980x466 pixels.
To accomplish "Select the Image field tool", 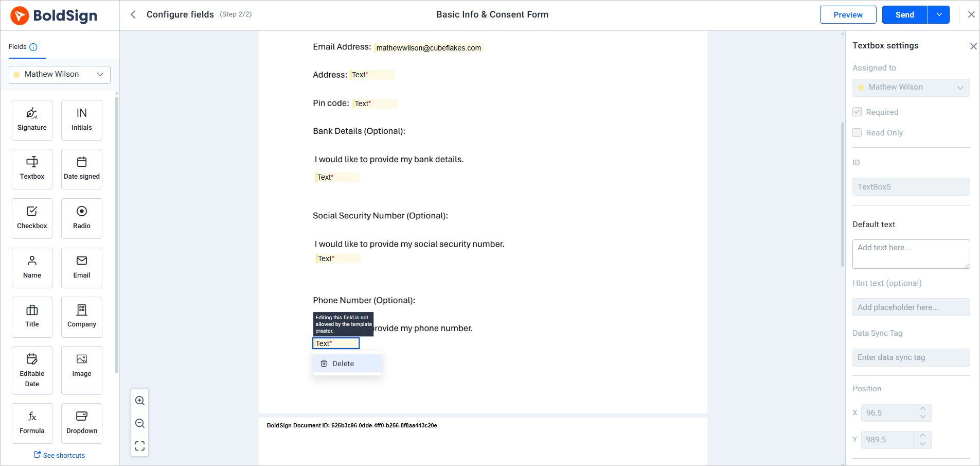I will click(x=82, y=371).
